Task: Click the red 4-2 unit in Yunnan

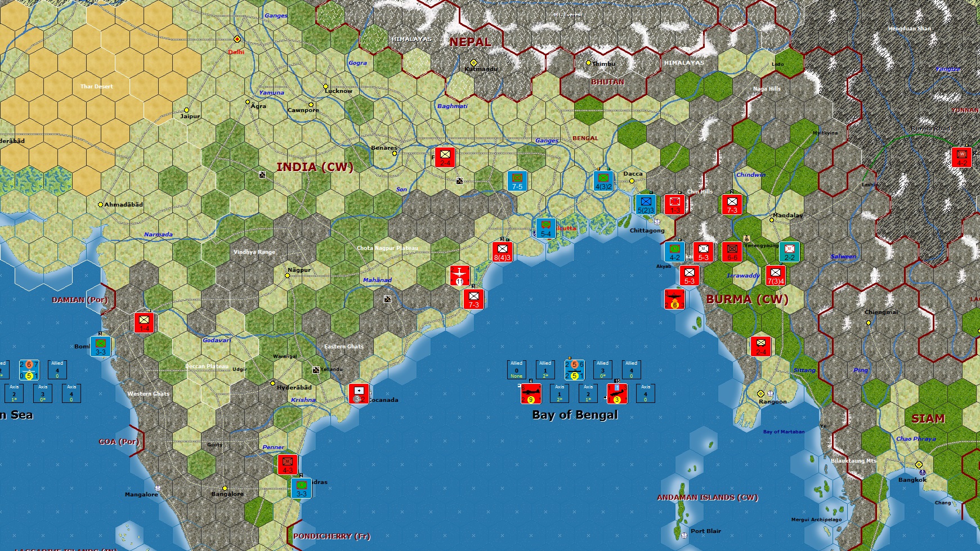Action: pyautogui.click(x=962, y=157)
